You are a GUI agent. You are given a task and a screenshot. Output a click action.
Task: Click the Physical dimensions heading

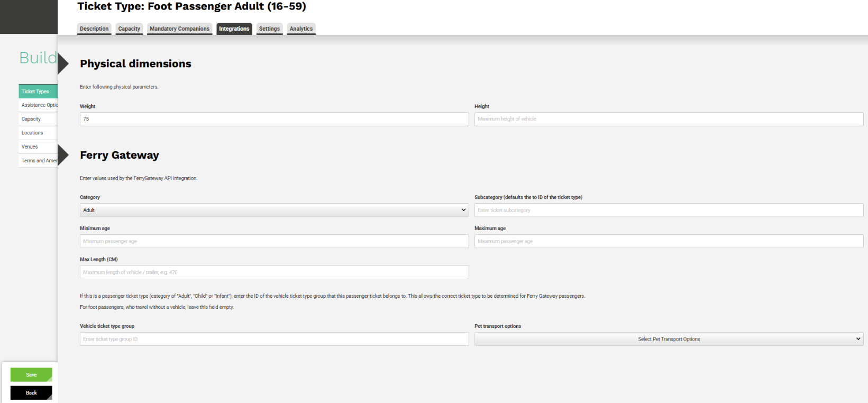(135, 63)
